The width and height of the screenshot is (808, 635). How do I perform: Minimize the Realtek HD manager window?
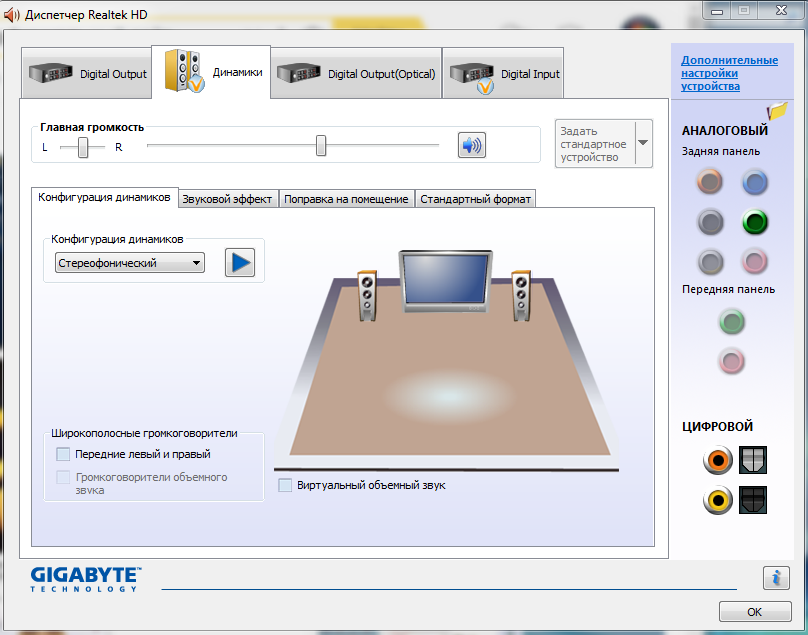click(x=717, y=10)
